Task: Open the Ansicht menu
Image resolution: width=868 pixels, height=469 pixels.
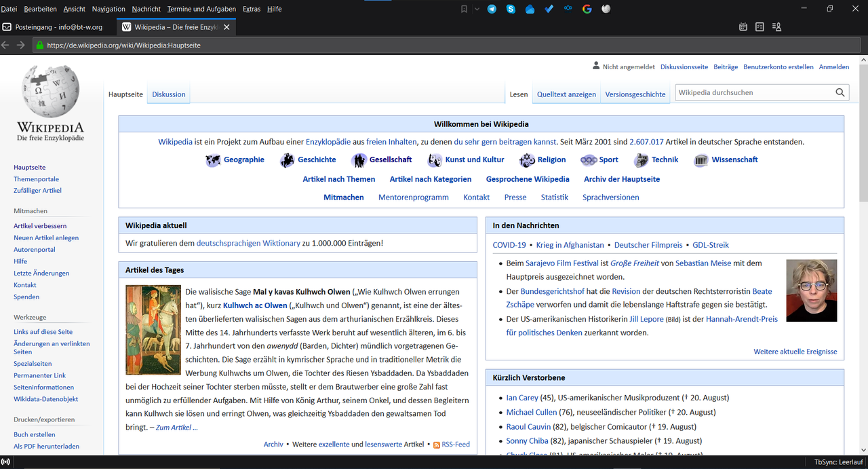Action: click(x=75, y=9)
